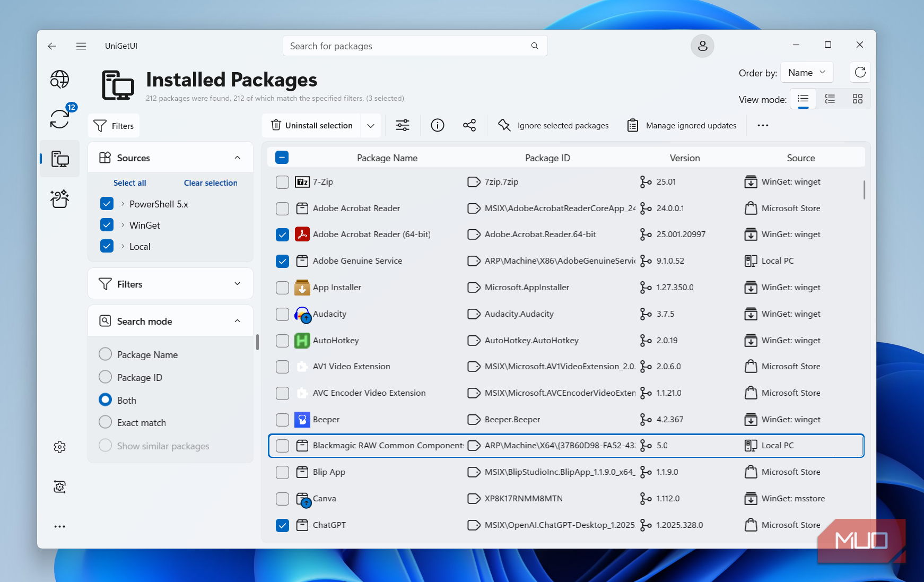Select the Blackmagic RAW Common Components row
The image size is (924, 582).
(566, 446)
